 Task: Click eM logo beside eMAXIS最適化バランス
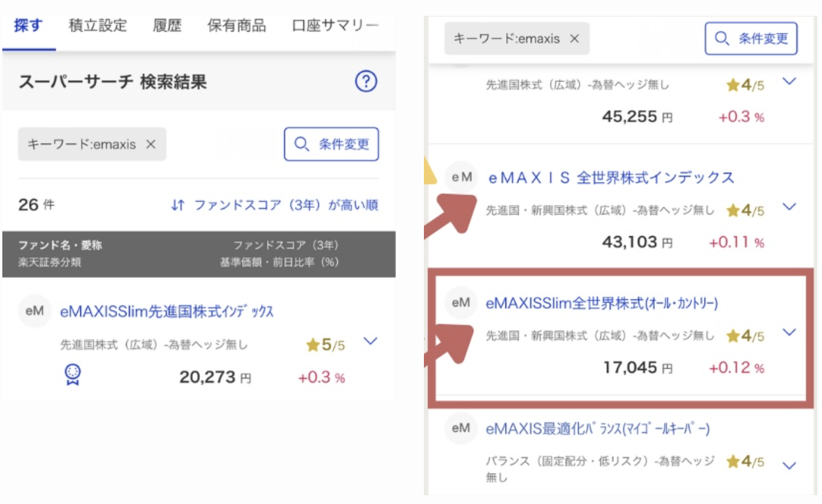tap(461, 428)
